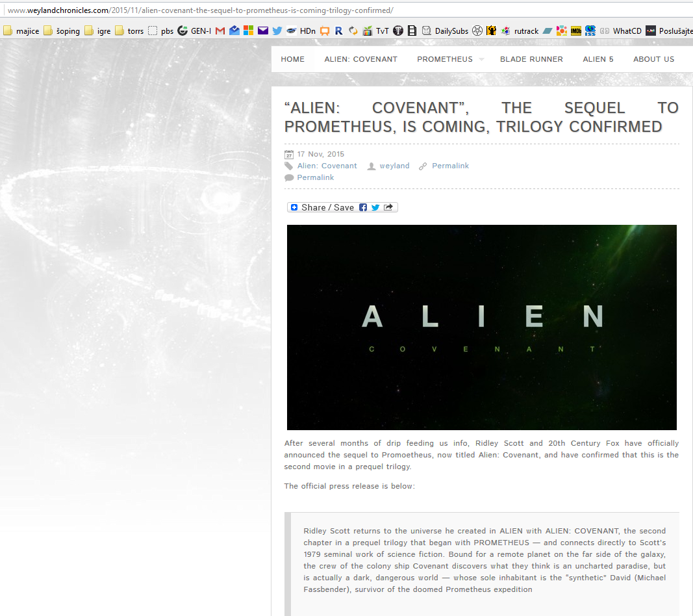This screenshot has width=693, height=616.
Task: Go to the HOME menu item
Action: click(x=292, y=59)
